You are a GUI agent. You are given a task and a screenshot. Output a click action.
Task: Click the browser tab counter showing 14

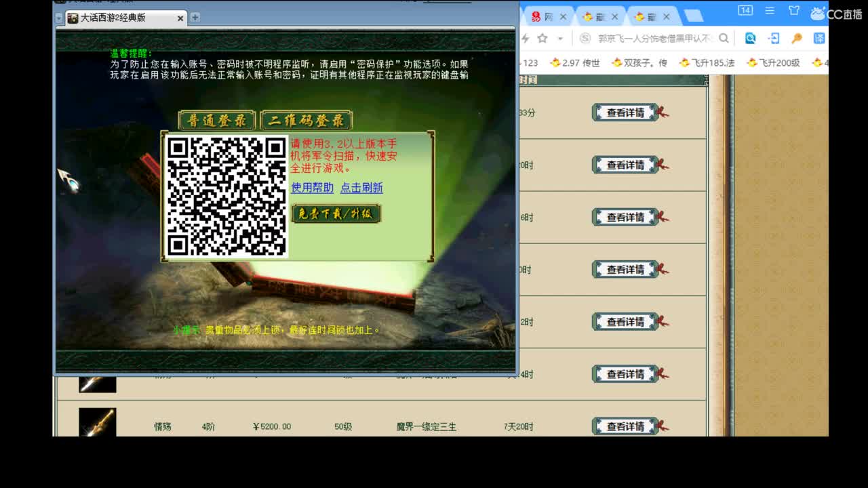pyautogui.click(x=745, y=10)
